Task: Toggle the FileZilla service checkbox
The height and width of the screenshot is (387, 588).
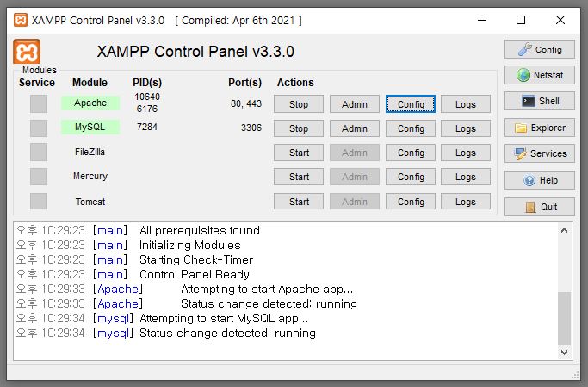Action: (39, 152)
